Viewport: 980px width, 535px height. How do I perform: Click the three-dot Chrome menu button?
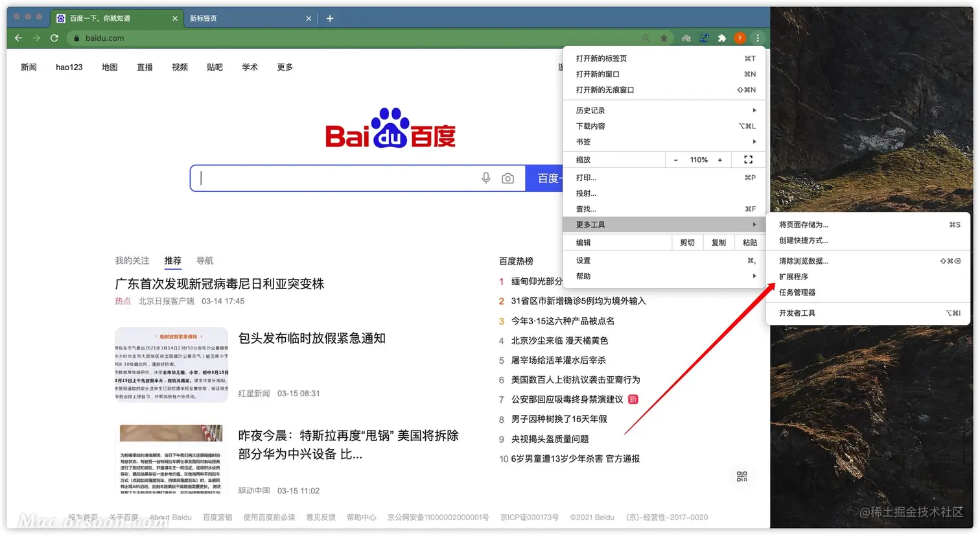coord(757,38)
